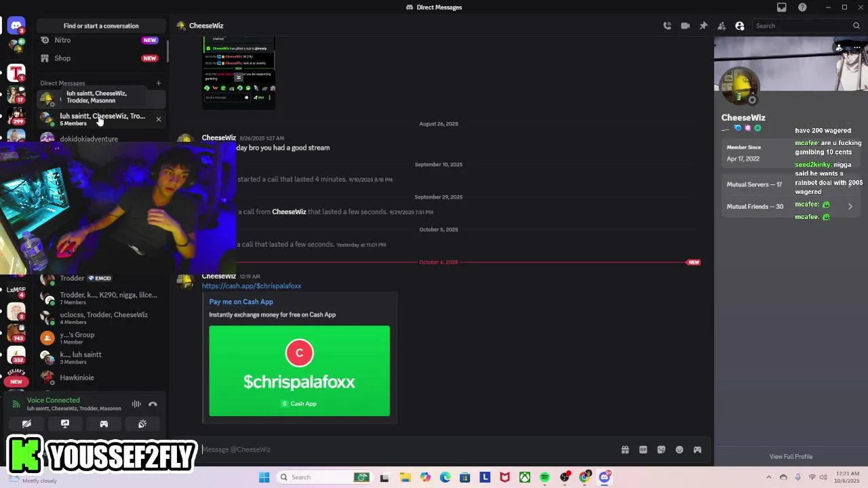Start a video call from chat header
This screenshot has width=868, height=488.
[x=686, y=26]
